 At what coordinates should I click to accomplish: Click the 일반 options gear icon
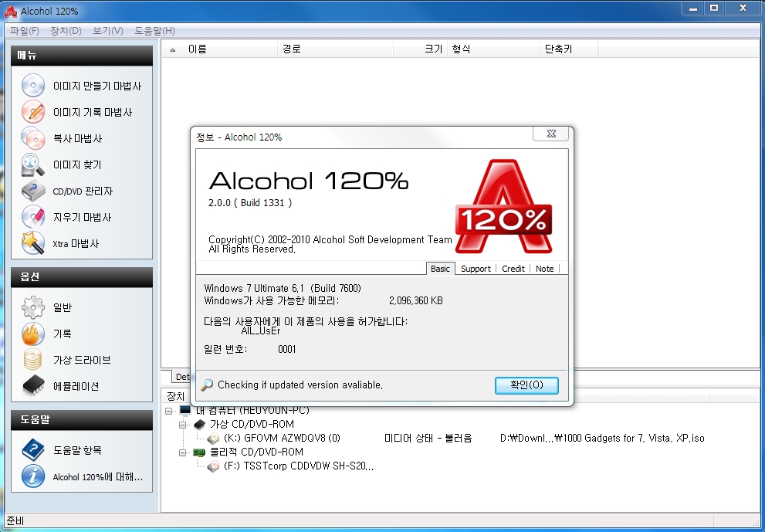tap(32, 307)
